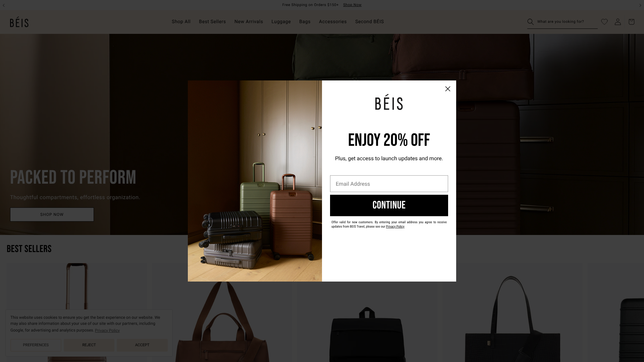
Task: Open cookie Preferences
Action: click(x=36, y=345)
